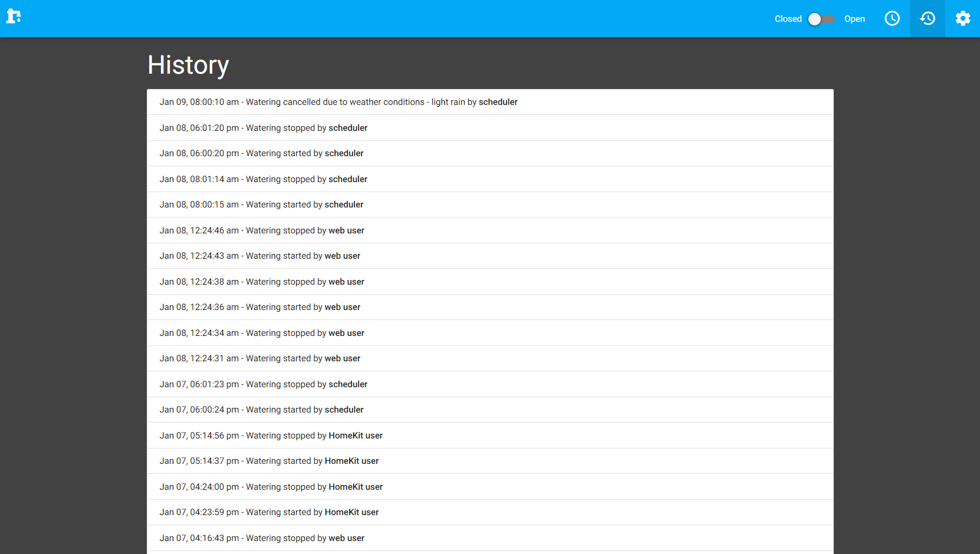Click the 'Closed' label beside the switch
The height and width of the screenshot is (554, 980).
pyautogui.click(x=788, y=19)
